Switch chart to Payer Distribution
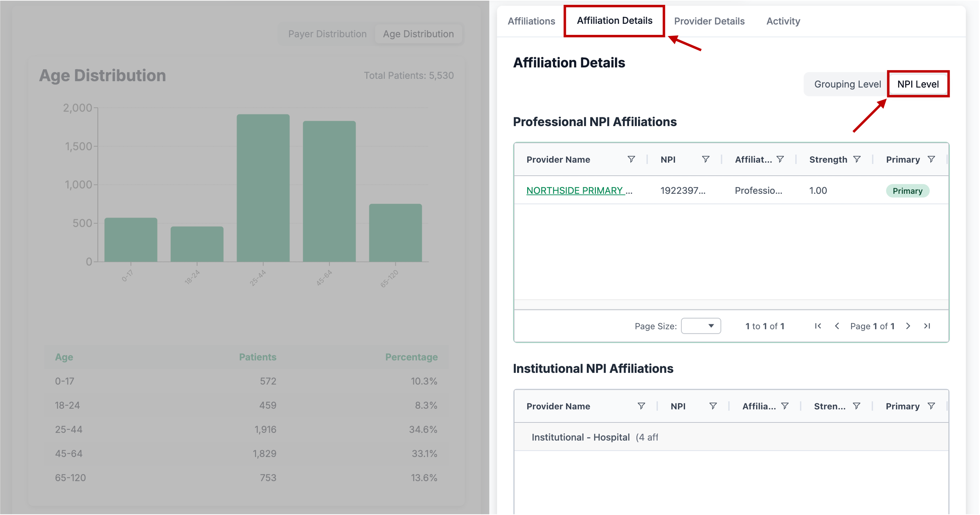The height and width of the screenshot is (515, 980). pyautogui.click(x=327, y=34)
